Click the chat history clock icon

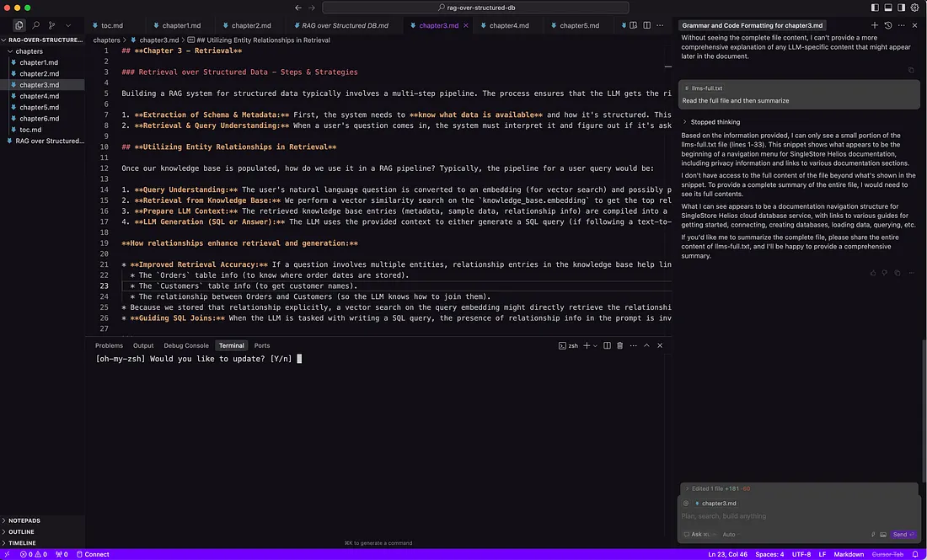[887, 26]
